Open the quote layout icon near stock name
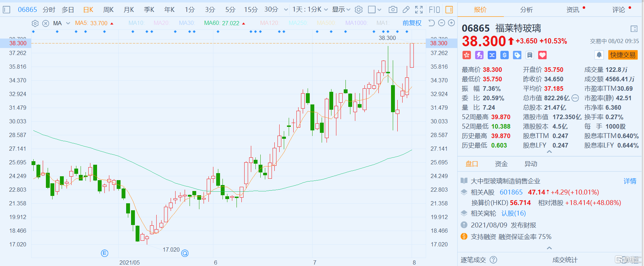 pos(634,29)
